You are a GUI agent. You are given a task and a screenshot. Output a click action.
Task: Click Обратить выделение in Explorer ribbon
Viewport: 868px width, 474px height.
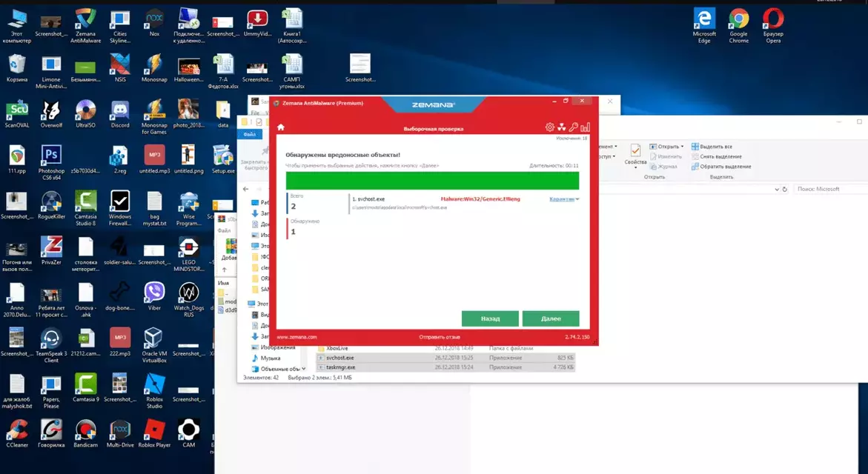tap(721, 167)
